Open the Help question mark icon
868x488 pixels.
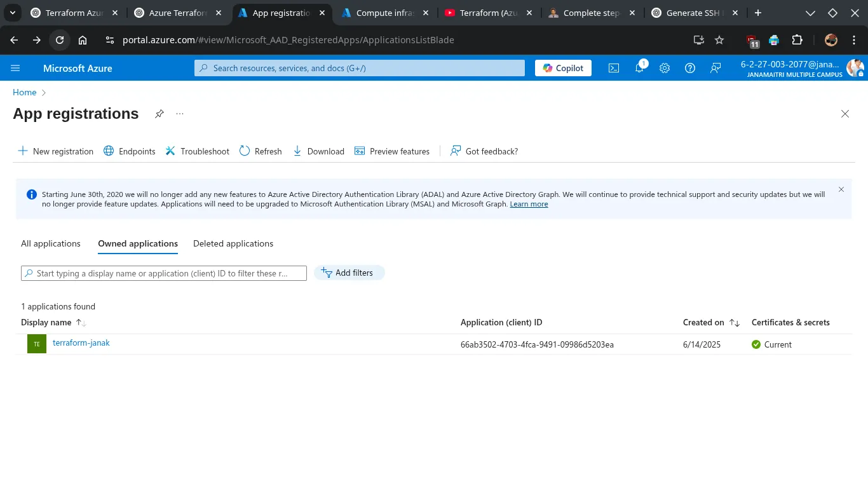pyautogui.click(x=690, y=68)
